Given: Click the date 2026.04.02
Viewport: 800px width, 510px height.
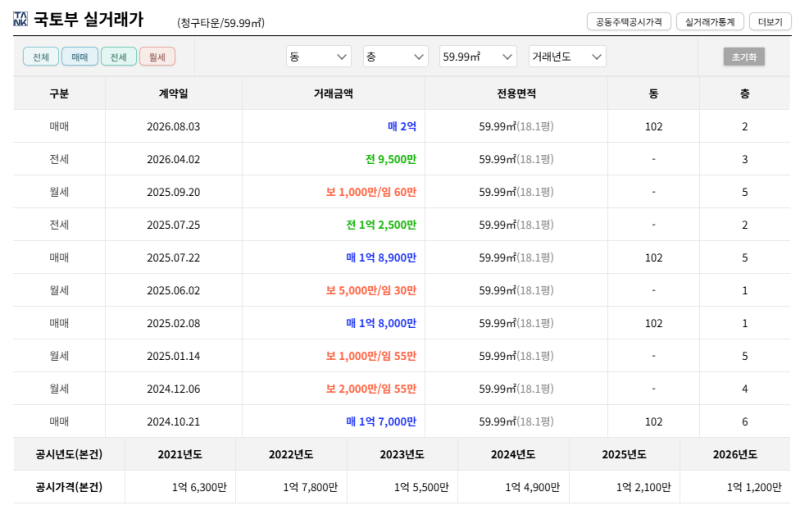Looking at the screenshot, I should click(173, 159).
